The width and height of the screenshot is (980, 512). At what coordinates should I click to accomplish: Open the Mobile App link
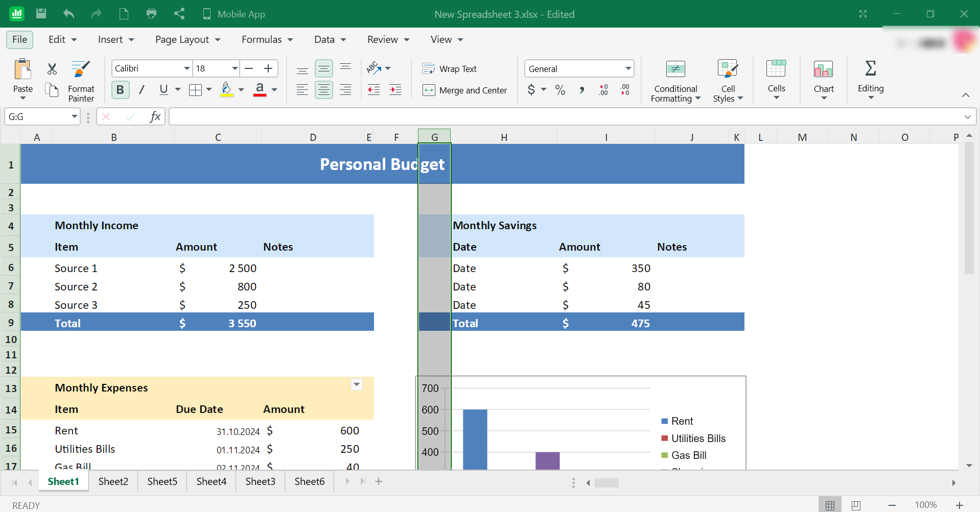(x=234, y=14)
